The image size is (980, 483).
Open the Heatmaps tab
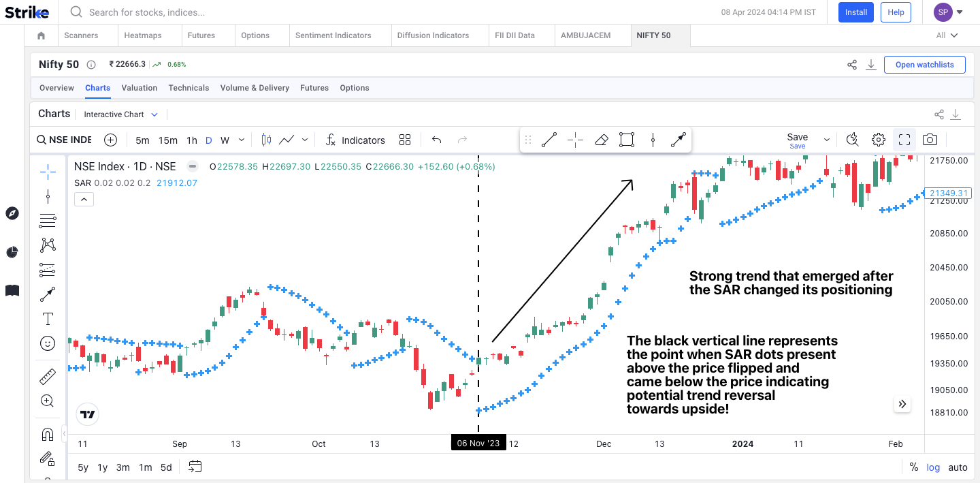pyautogui.click(x=143, y=35)
